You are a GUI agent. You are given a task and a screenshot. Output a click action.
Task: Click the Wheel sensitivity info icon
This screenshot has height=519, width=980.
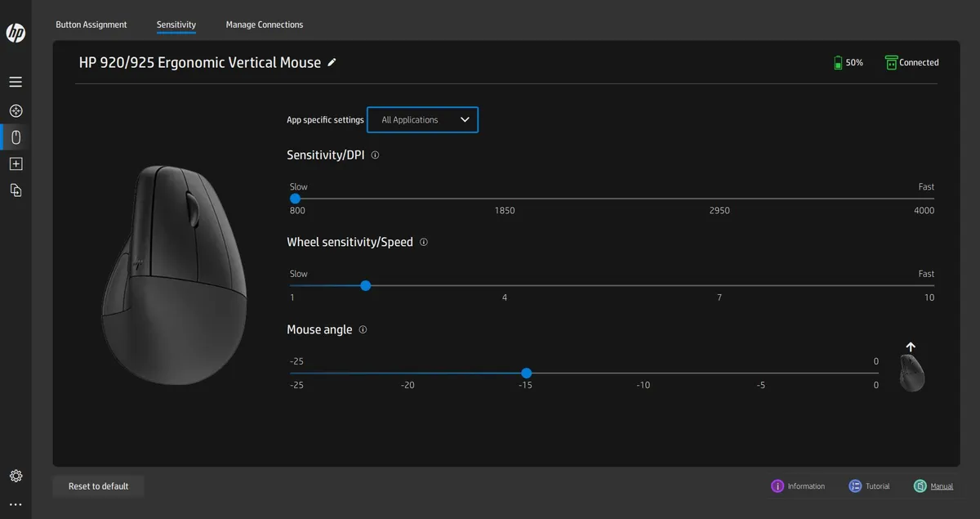pos(423,242)
